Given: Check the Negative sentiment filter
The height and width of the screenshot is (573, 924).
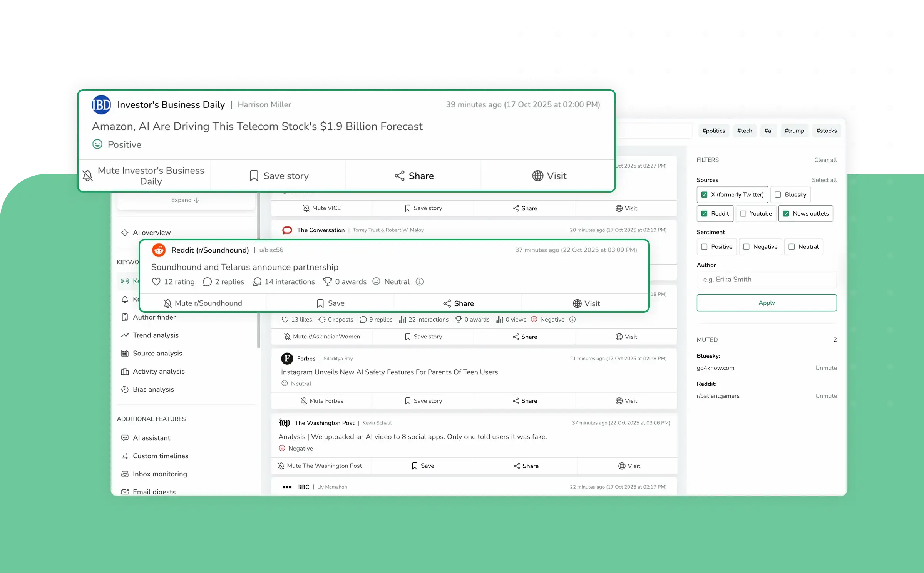Looking at the screenshot, I should pos(746,247).
